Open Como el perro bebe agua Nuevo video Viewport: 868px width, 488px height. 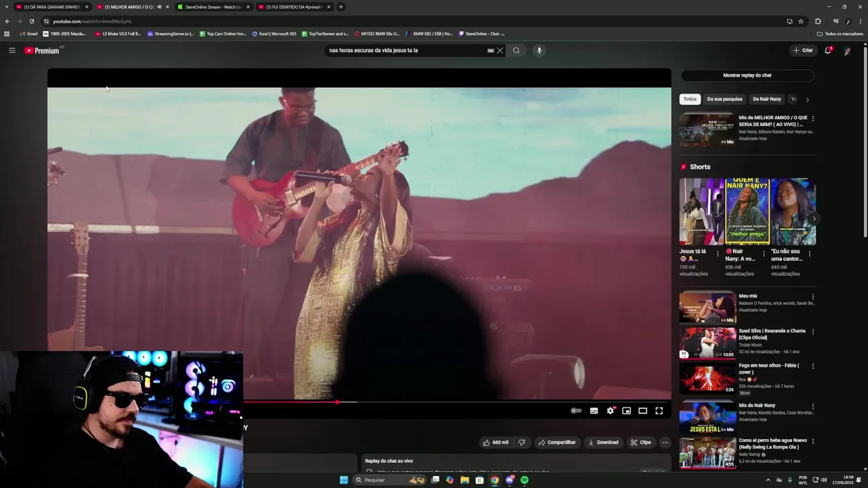pyautogui.click(x=707, y=453)
